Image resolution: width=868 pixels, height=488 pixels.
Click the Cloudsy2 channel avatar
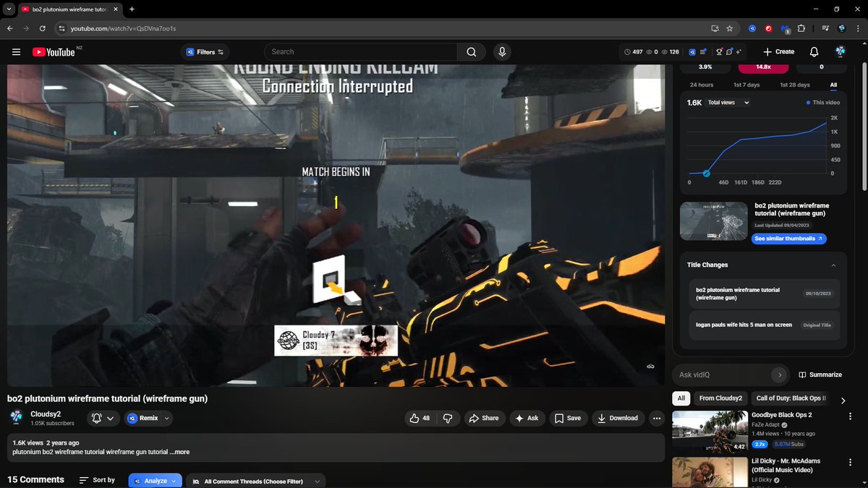pos(16,418)
